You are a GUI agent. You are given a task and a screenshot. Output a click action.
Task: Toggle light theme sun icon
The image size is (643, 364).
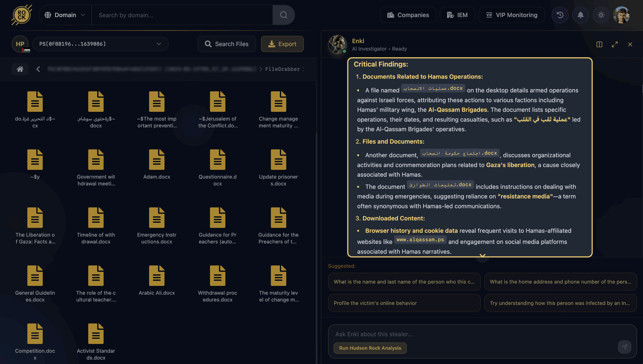coord(601,15)
